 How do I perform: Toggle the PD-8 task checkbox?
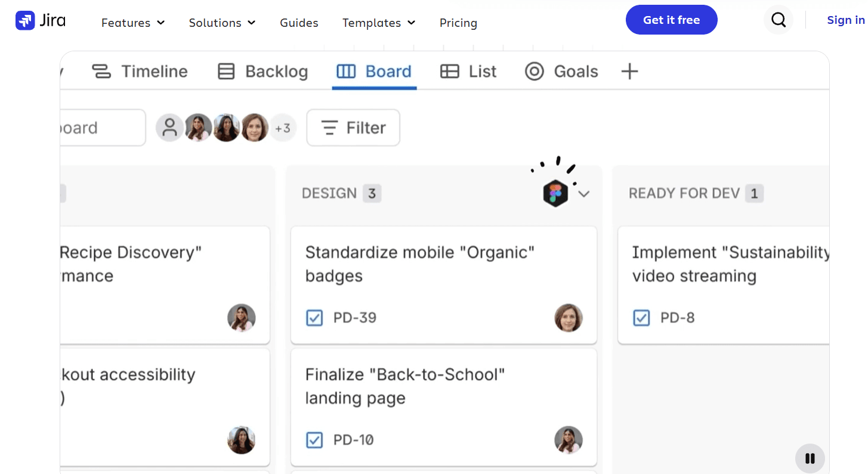tap(641, 318)
